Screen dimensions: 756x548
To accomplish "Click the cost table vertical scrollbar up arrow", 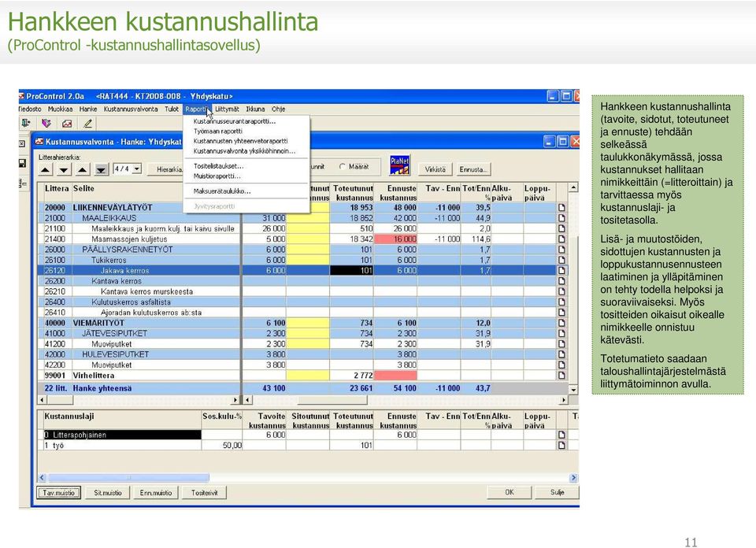I will point(573,187).
